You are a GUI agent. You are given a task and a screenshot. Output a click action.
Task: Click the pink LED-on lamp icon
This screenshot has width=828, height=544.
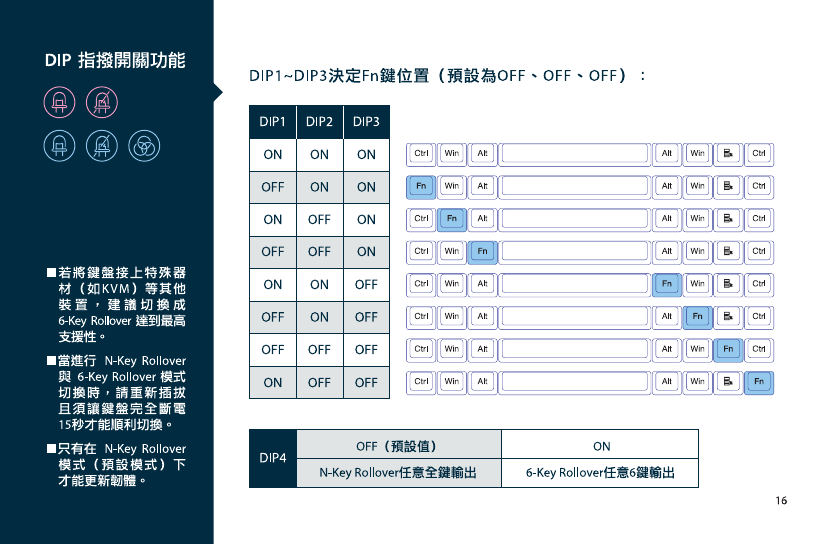click(59, 102)
